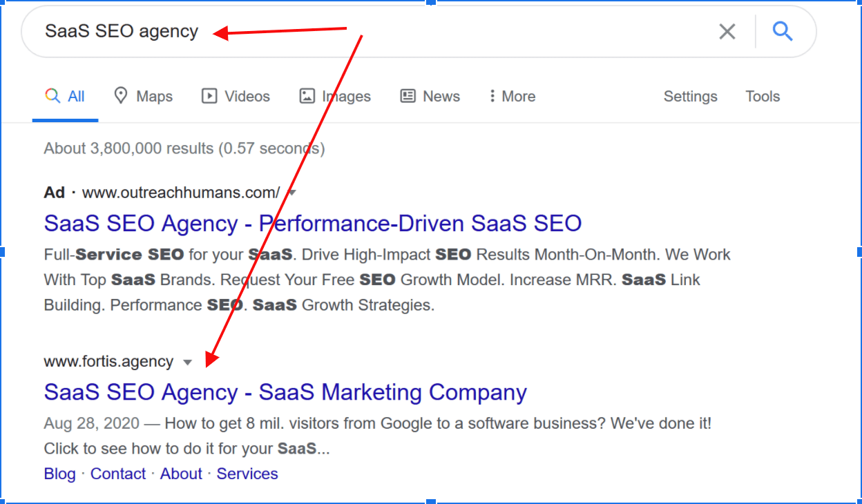Open the Contact sitelink
Screen dimensions: 862x504
118,474
